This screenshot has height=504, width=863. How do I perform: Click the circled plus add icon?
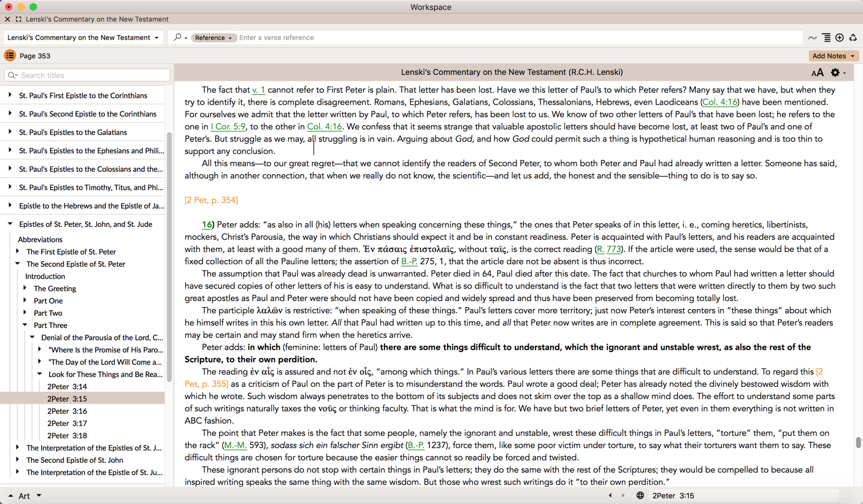840,38
